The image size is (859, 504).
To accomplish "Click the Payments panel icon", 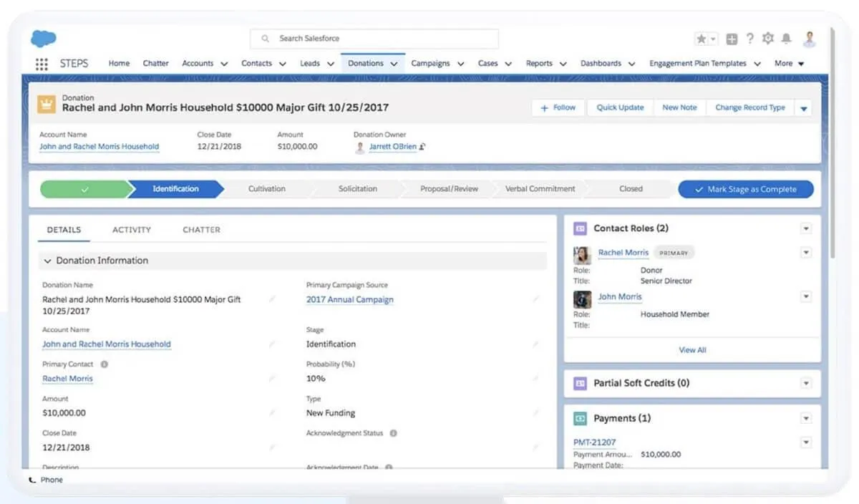I will (580, 418).
